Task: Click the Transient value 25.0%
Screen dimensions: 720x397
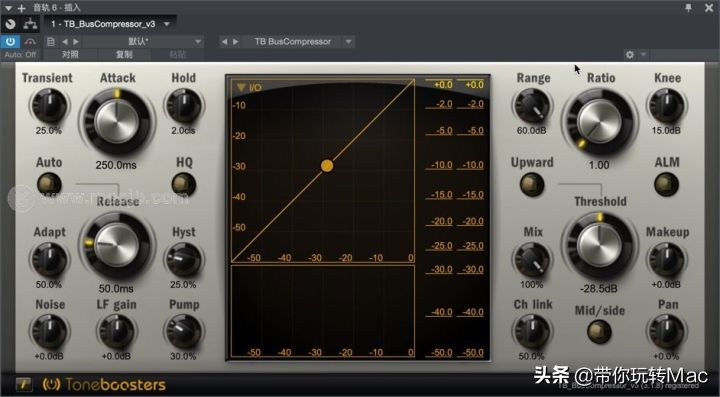Action: pyautogui.click(x=49, y=131)
